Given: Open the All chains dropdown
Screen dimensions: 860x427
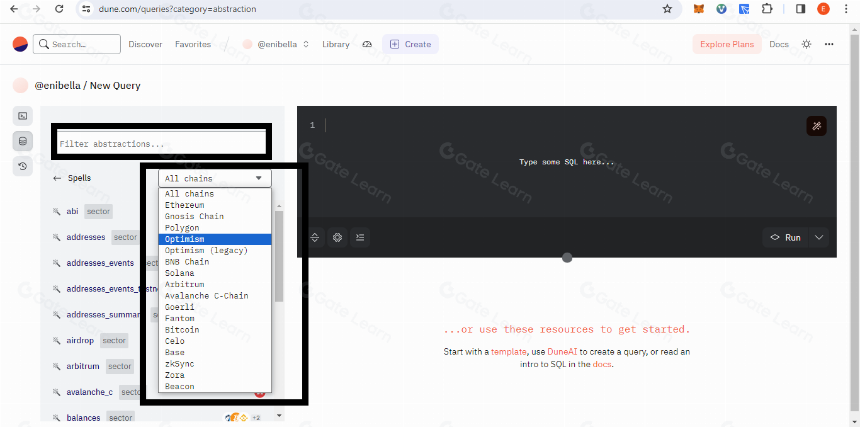Looking at the screenshot, I should point(214,178).
